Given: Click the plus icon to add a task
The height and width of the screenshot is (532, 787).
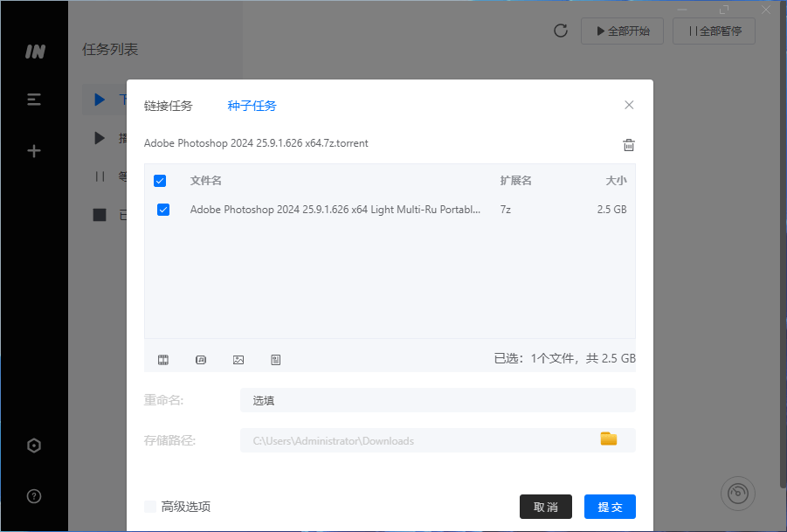Looking at the screenshot, I should pos(33,150).
